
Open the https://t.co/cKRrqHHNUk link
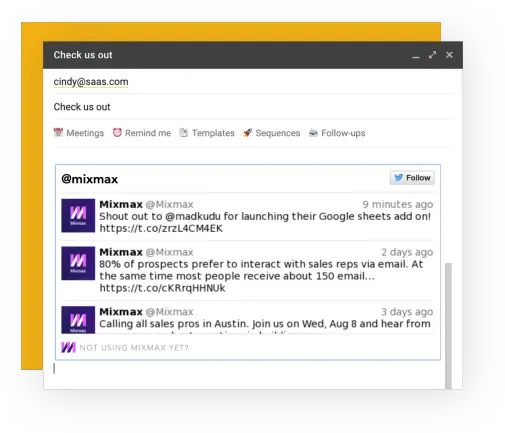click(x=162, y=288)
